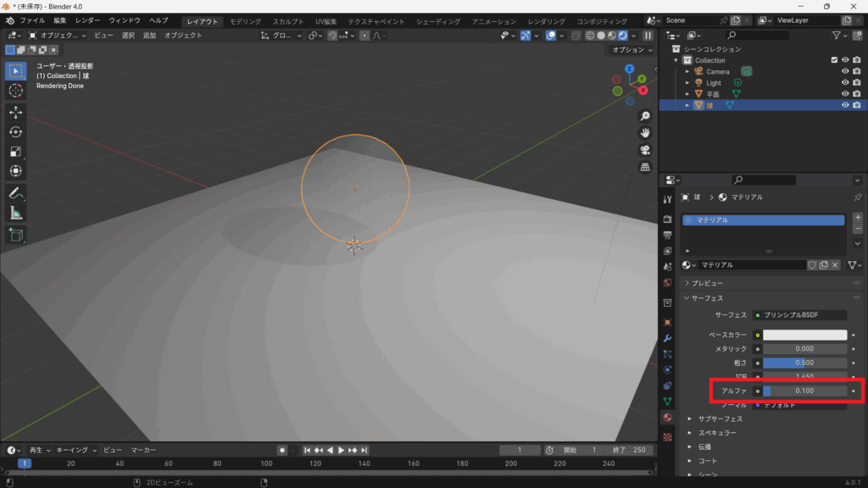Image resolution: width=868 pixels, height=488 pixels.
Task: Click the pan hand icon in the viewport
Action: [644, 133]
